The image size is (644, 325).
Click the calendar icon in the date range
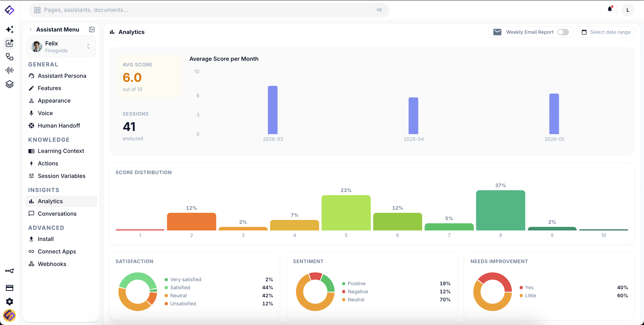pos(584,32)
